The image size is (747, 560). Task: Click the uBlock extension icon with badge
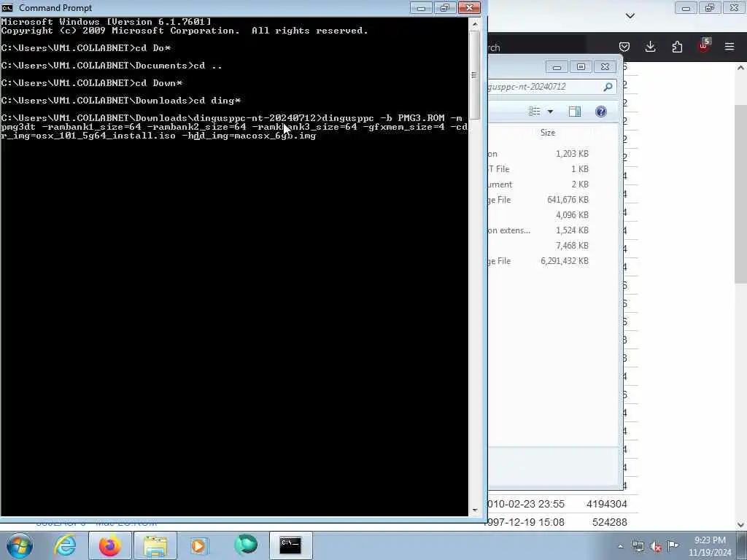(x=704, y=46)
